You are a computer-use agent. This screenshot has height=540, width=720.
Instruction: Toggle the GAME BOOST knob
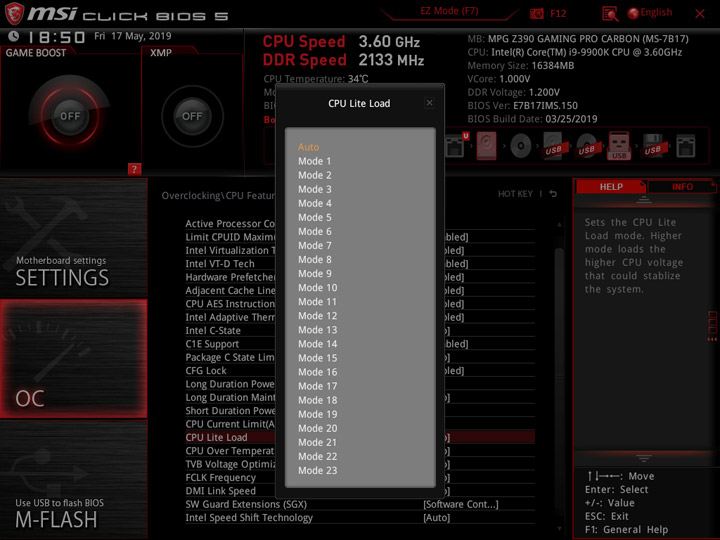coord(70,116)
